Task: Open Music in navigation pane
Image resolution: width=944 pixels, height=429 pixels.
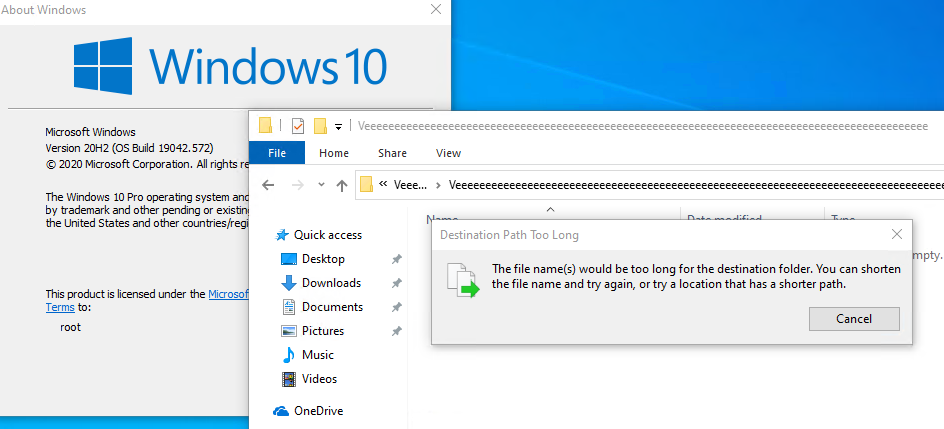Action: point(318,355)
